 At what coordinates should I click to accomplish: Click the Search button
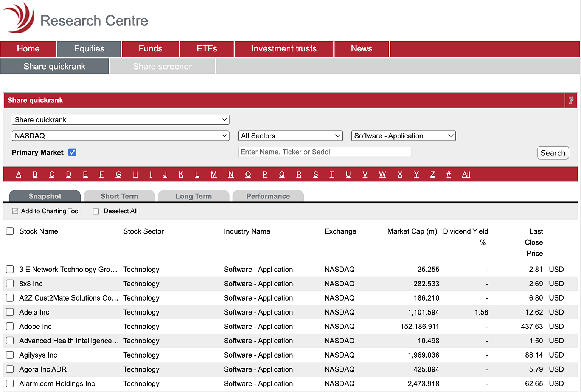[553, 152]
